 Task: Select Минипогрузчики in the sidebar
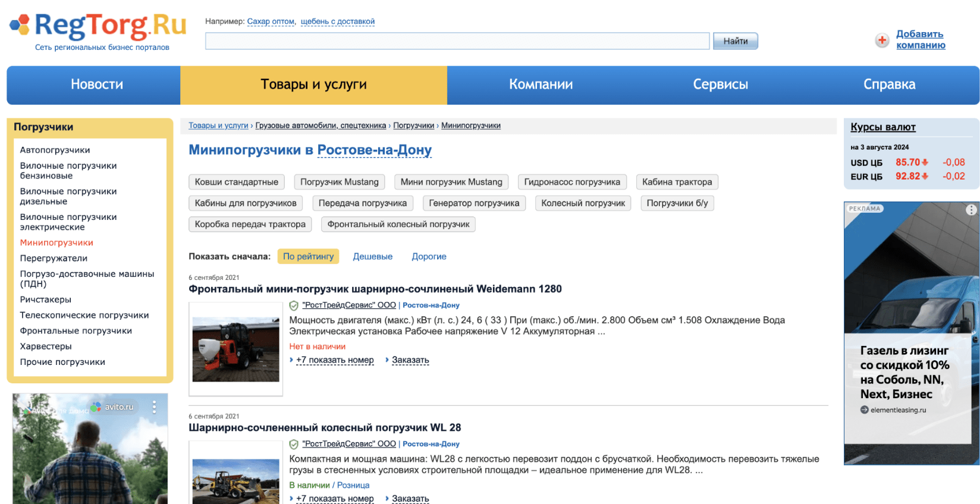tap(56, 242)
